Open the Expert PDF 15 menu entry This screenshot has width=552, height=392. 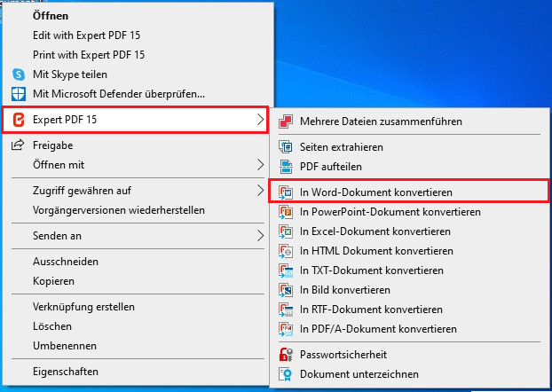tap(136, 120)
